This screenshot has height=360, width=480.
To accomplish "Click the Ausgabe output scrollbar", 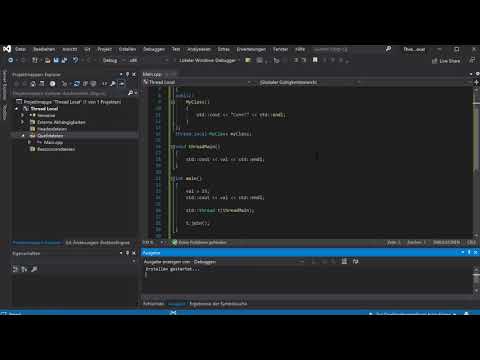I will tap(476, 280).
